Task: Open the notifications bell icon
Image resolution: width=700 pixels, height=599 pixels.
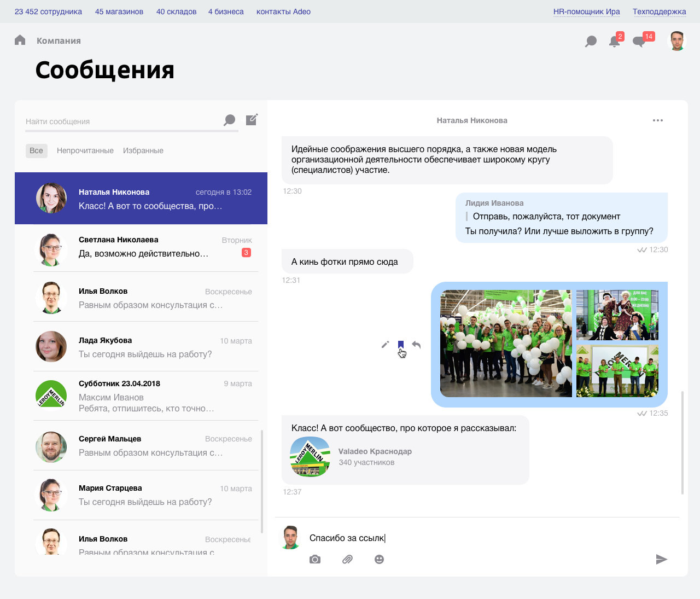Action: tap(614, 42)
